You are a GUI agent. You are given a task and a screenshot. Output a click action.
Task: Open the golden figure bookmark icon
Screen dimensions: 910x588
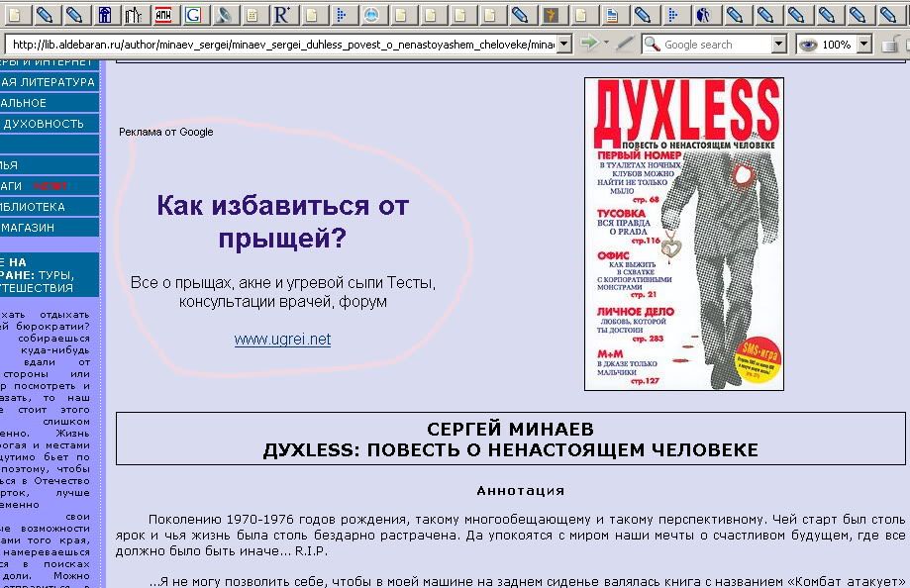point(549,15)
